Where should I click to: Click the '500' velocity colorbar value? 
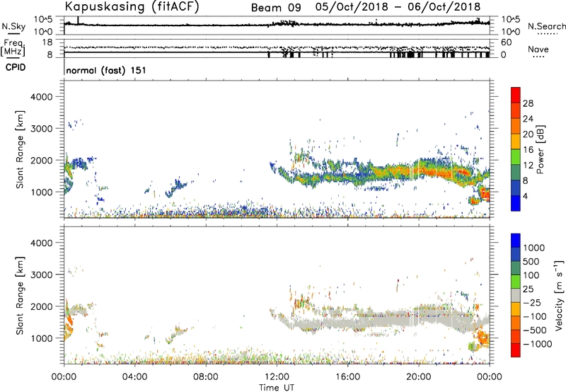point(531,261)
